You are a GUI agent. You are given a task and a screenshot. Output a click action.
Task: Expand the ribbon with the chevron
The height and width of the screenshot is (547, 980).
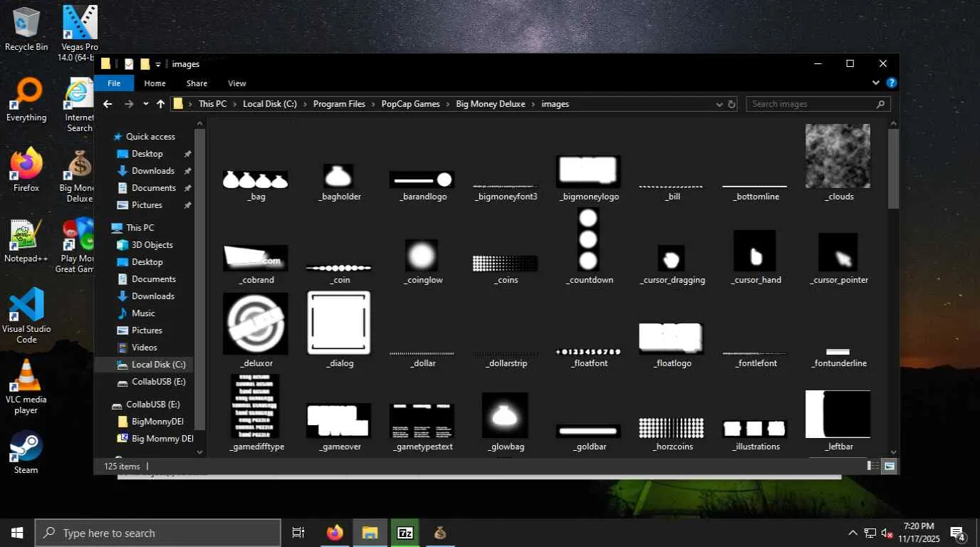[x=877, y=83]
